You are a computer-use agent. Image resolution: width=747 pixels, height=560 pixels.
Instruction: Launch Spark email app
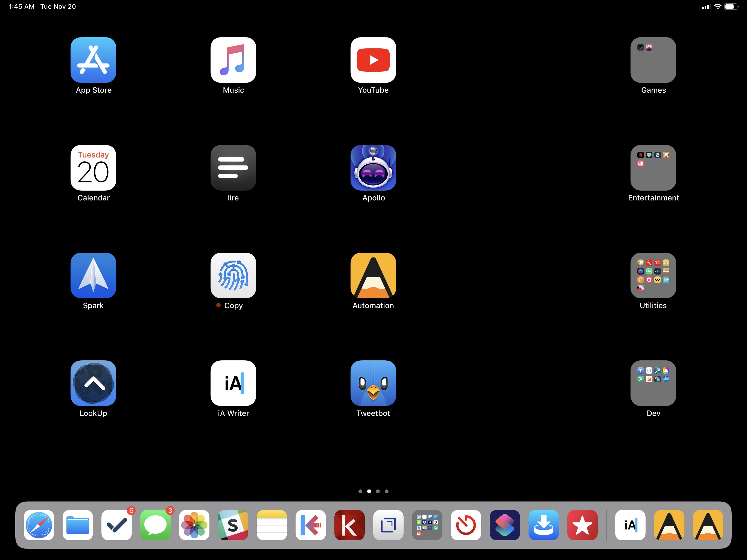(x=93, y=275)
